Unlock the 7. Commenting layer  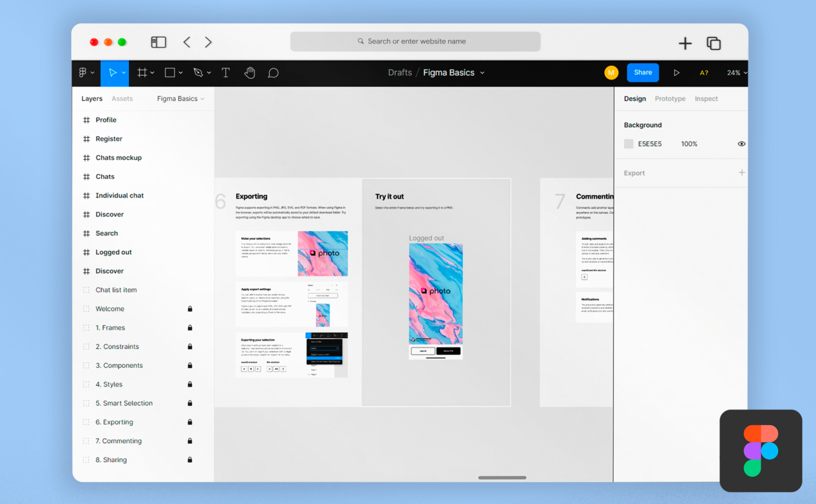(x=190, y=440)
